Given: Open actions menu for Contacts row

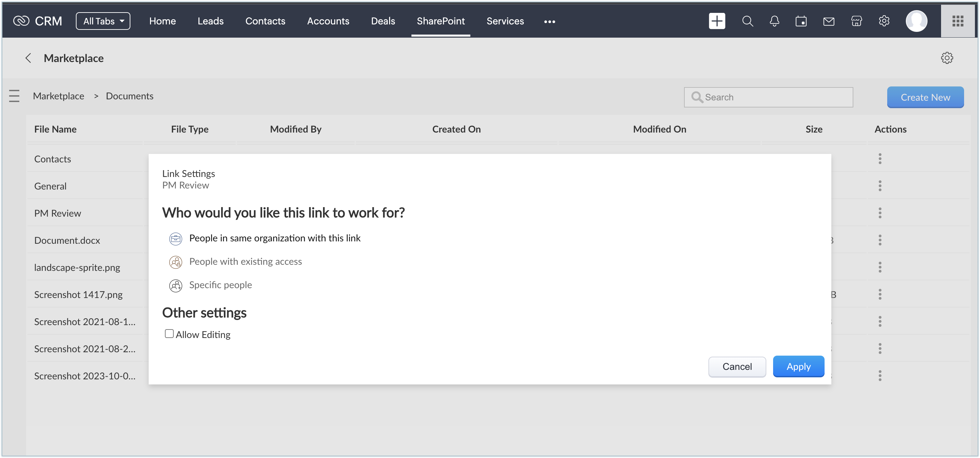Looking at the screenshot, I should 879,159.
